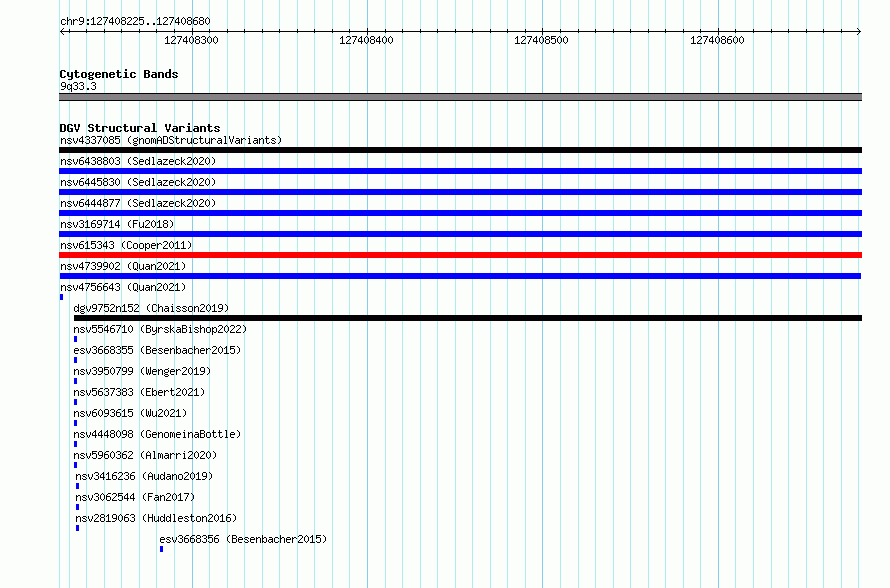Click the 127408300 ruler position
Viewport: 890px width, 588px height.
click(191, 40)
